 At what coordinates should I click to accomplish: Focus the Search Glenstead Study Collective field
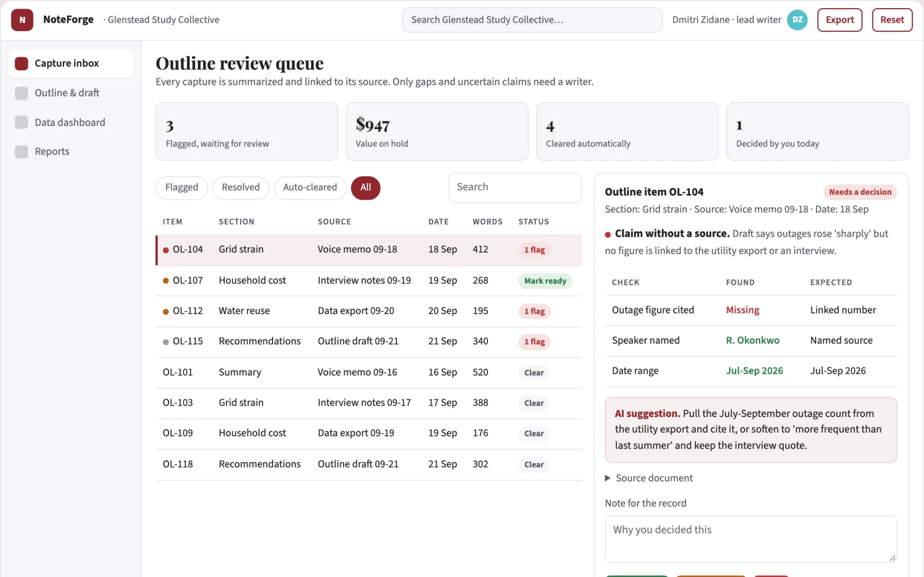pos(532,20)
